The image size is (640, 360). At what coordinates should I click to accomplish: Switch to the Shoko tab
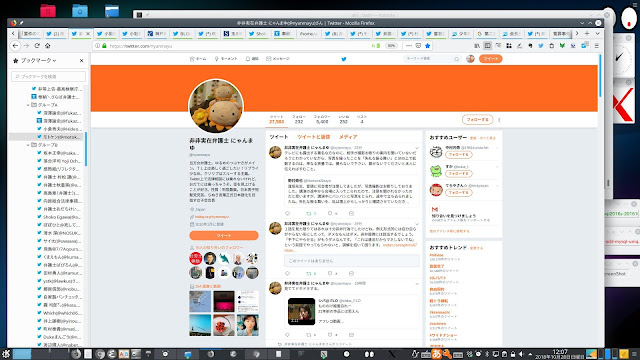click(x=258, y=33)
